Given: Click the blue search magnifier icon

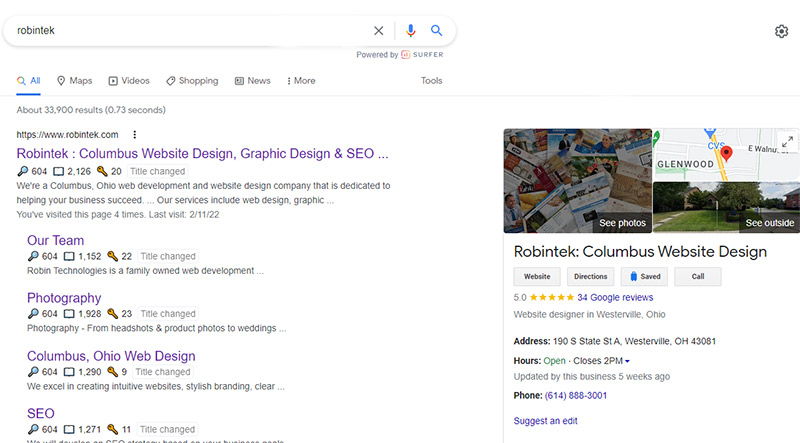Looking at the screenshot, I should [x=436, y=31].
